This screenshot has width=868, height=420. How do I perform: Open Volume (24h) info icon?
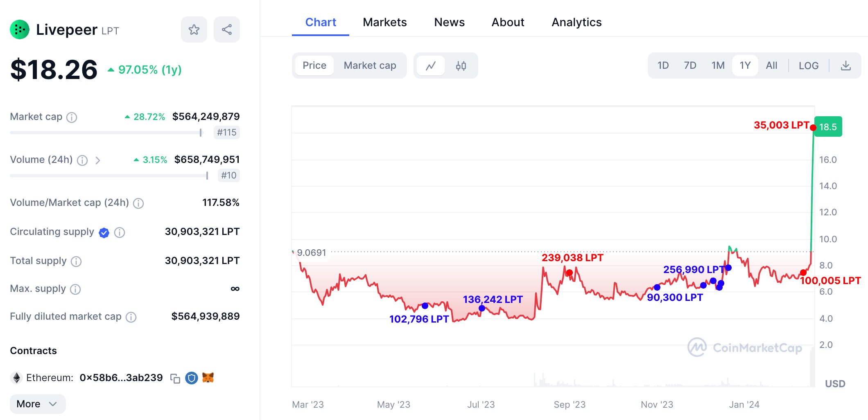(x=82, y=160)
